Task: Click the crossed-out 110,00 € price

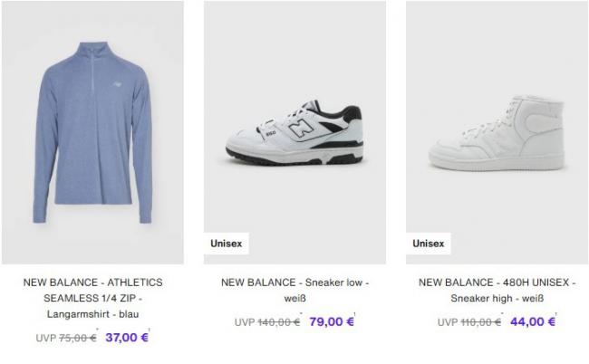Action: [x=481, y=321]
